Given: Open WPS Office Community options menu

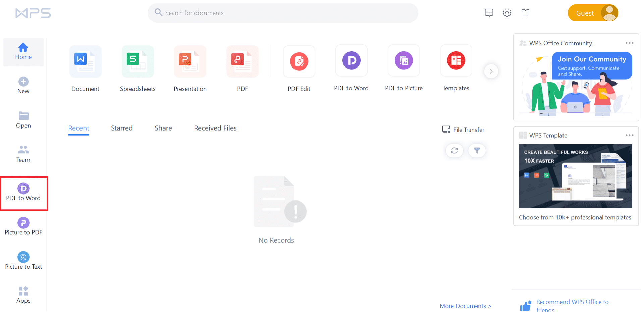Looking at the screenshot, I should pyautogui.click(x=630, y=43).
